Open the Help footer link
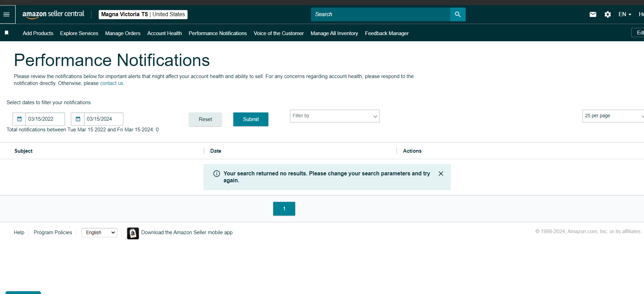Screen dimensions: 644x294 click(19, 232)
